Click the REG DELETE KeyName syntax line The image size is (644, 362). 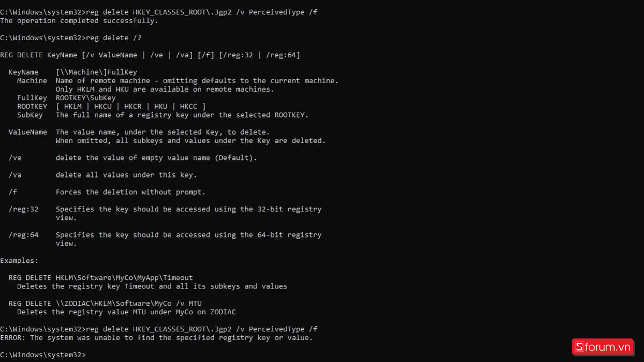[x=150, y=55]
